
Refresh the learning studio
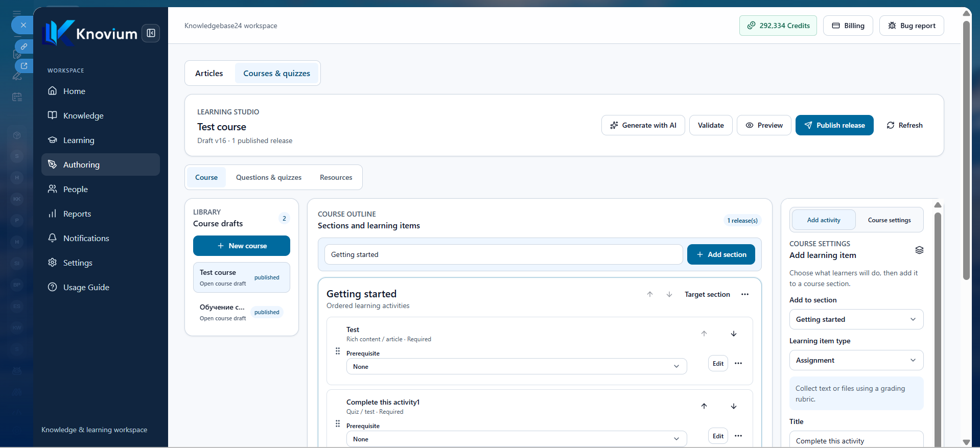coord(904,125)
